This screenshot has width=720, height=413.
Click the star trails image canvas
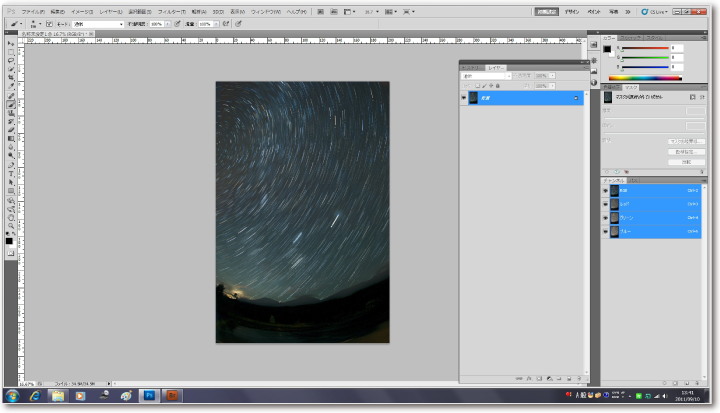(302, 212)
